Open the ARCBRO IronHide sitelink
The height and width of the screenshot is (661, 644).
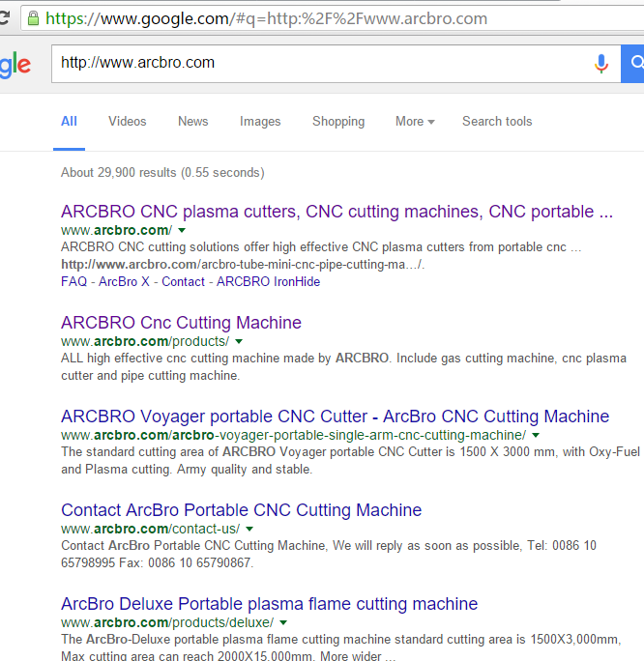pos(268,281)
